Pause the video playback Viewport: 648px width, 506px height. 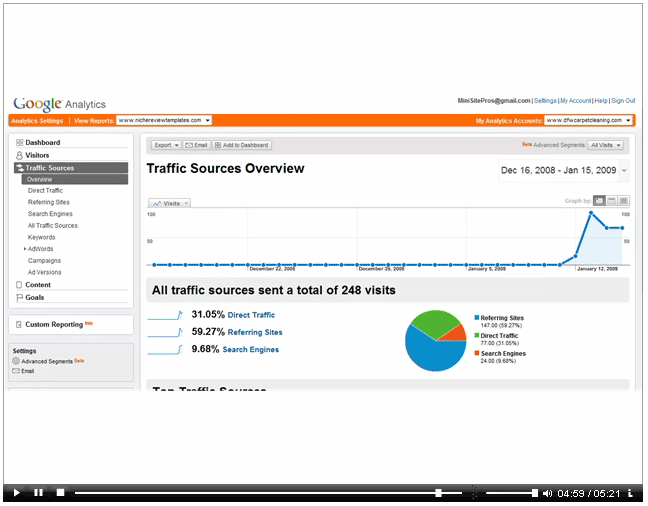pos(38,492)
